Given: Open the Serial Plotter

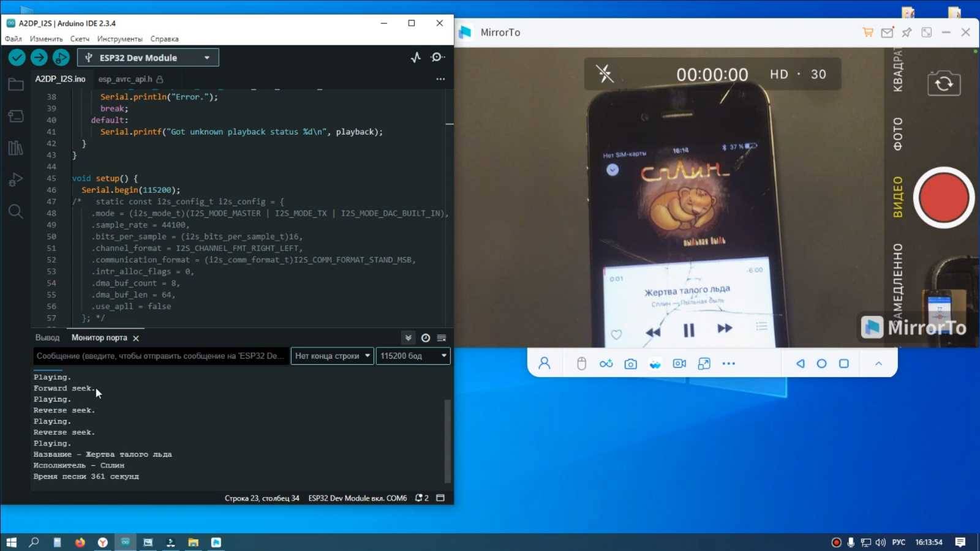Looking at the screenshot, I should tap(415, 57).
